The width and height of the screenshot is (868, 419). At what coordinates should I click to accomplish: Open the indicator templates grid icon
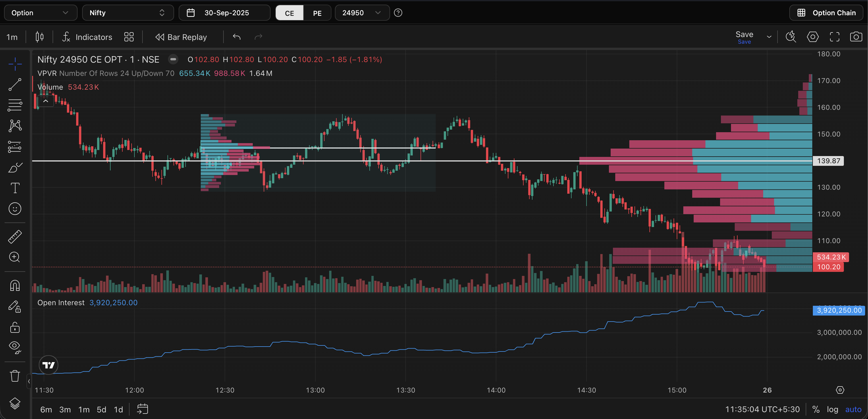[x=129, y=37]
